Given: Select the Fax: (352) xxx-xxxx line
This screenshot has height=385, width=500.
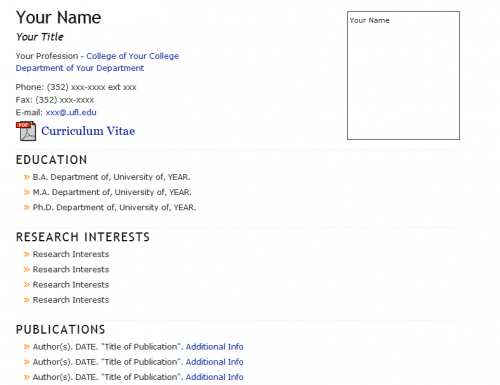Looking at the screenshot, I should click(x=55, y=100).
